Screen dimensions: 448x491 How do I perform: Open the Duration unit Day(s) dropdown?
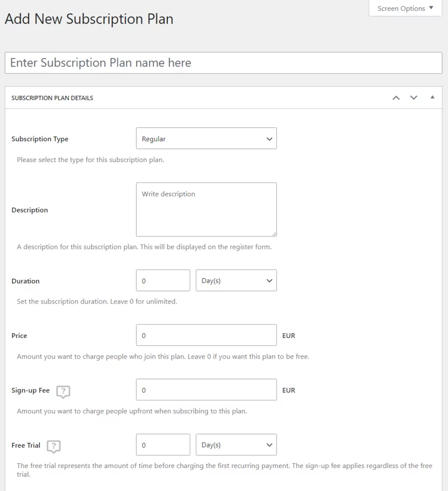click(x=236, y=281)
